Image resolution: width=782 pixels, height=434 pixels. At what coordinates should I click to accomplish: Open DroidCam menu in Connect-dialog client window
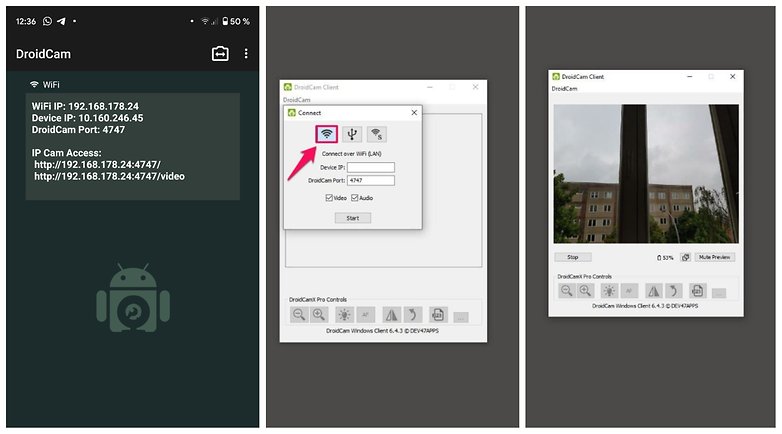(x=296, y=100)
